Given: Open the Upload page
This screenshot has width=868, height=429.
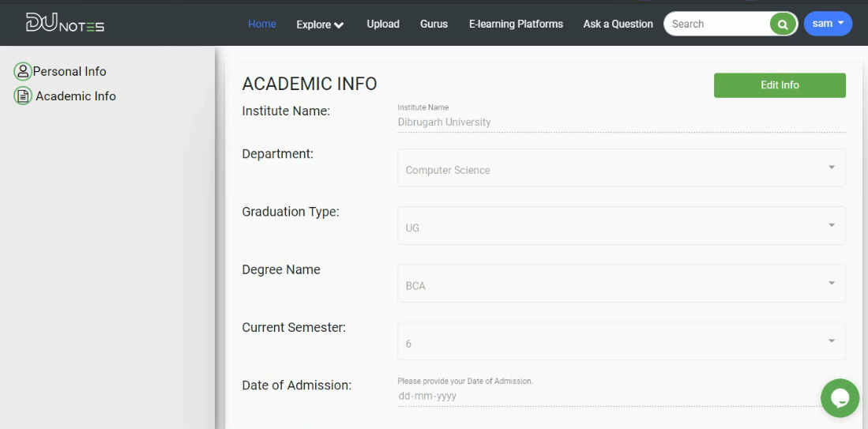Looking at the screenshot, I should coord(383,24).
